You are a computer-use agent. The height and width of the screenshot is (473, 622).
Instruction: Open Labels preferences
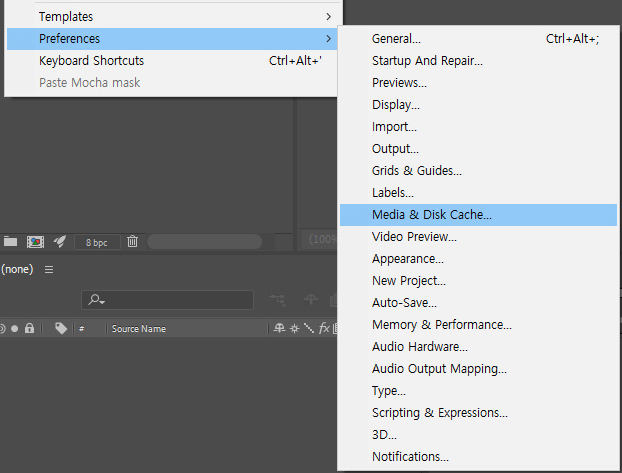coord(478,193)
